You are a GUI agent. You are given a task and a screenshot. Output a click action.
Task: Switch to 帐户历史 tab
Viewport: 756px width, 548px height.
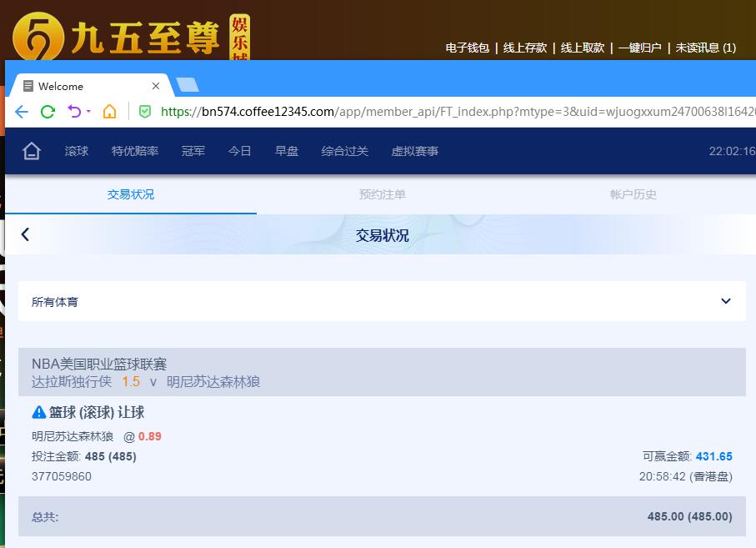coord(633,194)
